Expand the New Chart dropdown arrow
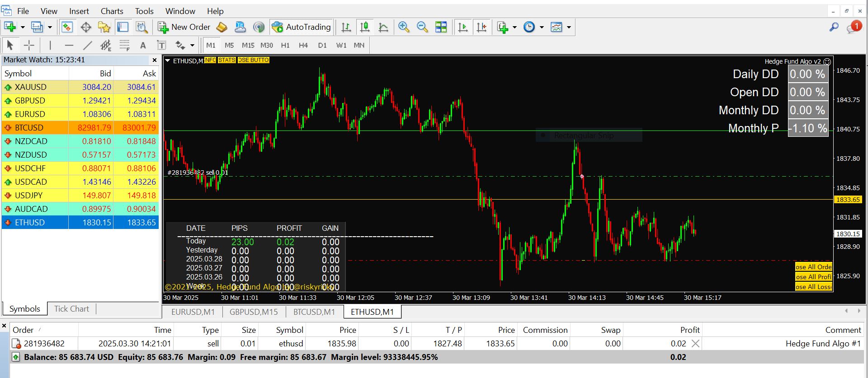868x378 pixels. pos(23,27)
